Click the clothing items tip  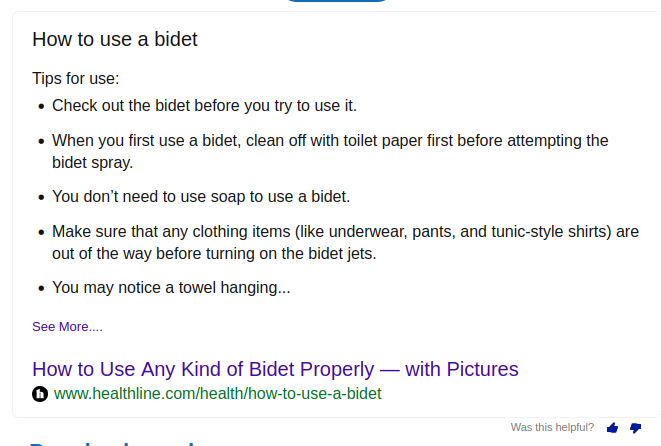click(345, 242)
